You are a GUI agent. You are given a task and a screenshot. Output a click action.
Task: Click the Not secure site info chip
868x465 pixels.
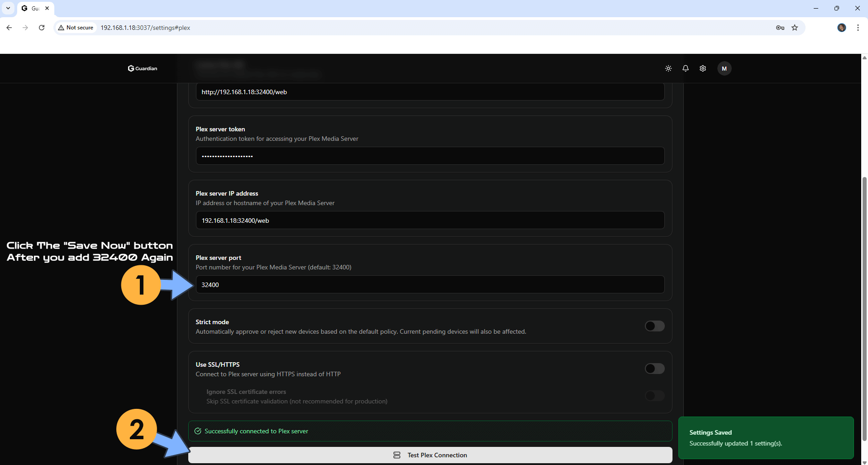tap(76, 28)
